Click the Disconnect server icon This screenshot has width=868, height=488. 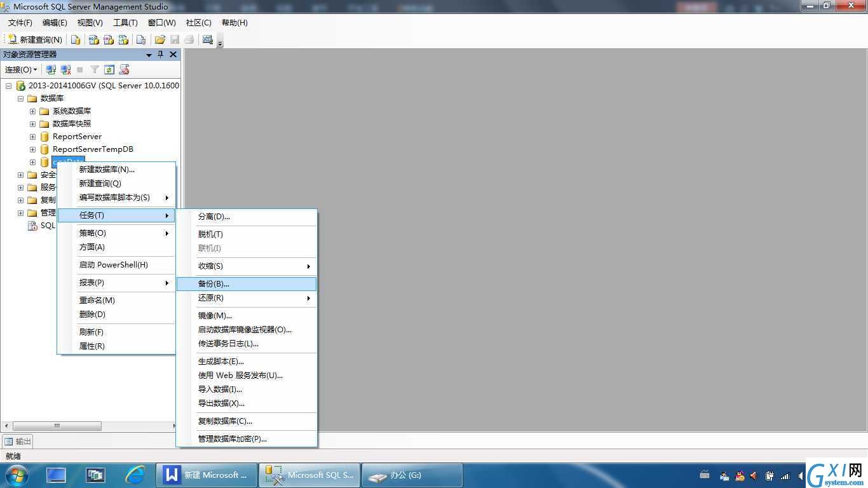pos(65,69)
